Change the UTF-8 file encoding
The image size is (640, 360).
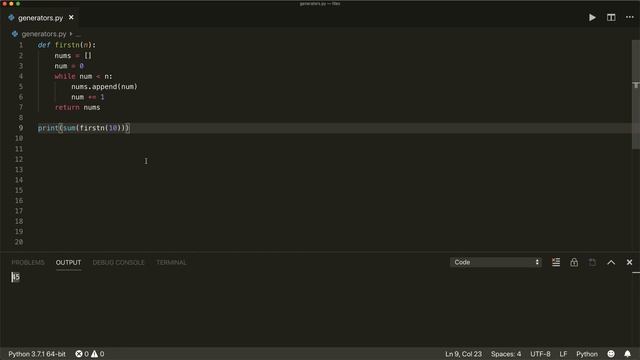point(540,354)
